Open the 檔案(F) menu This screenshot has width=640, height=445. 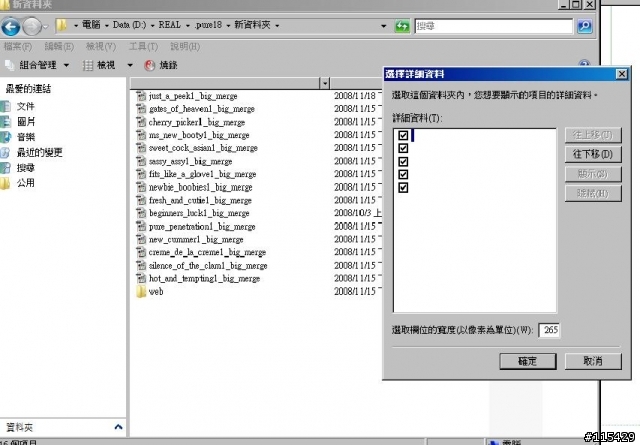(x=18, y=47)
